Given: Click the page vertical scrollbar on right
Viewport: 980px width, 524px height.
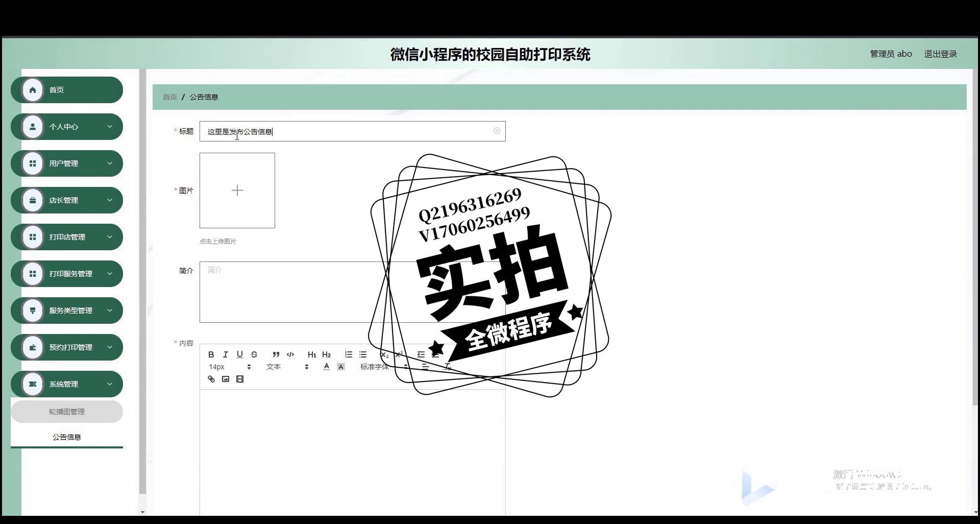Looking at the screenshot, I should 975,237.
